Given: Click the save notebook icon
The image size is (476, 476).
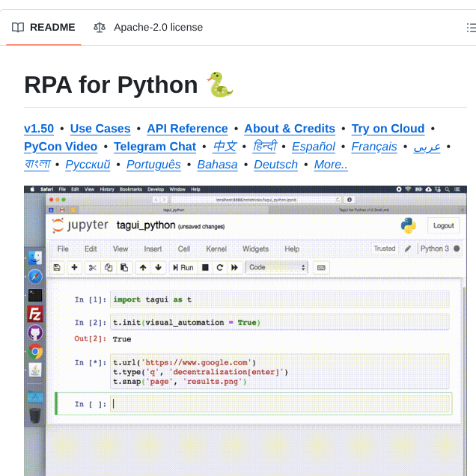Looking at the screenshot, I should [x=57, y=267].
